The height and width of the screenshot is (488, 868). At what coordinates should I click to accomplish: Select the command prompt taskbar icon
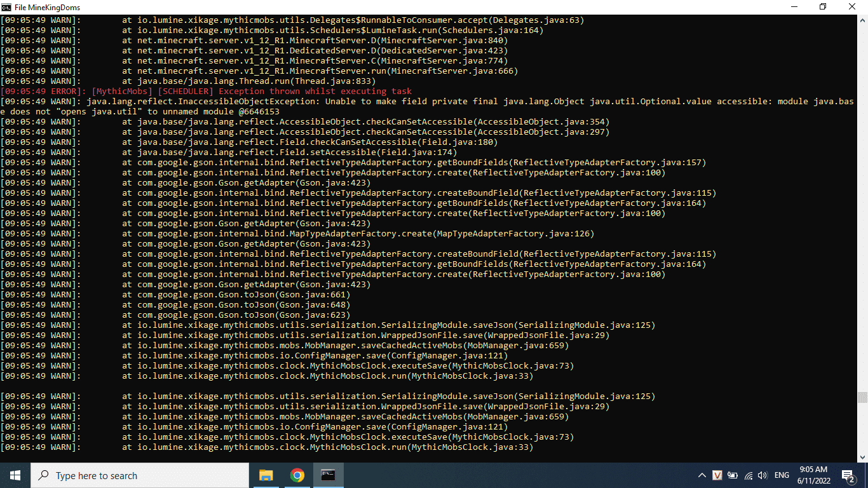328,475
